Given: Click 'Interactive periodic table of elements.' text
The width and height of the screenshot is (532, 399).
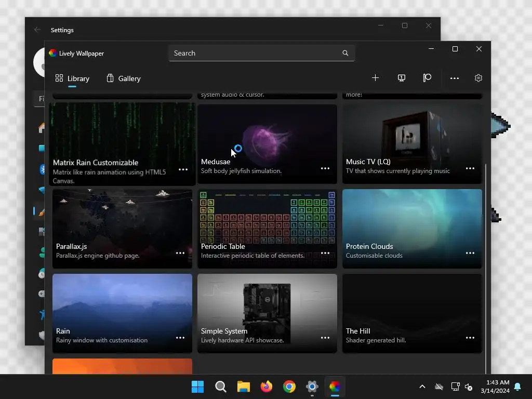Looking at the screenshot, I should 253,256.
